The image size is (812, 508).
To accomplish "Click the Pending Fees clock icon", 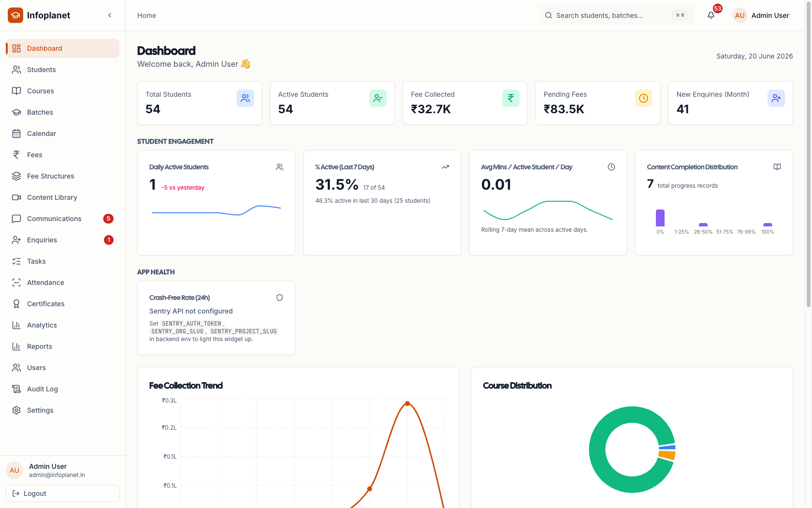I will pyautogui.click(x=643, y=98).
